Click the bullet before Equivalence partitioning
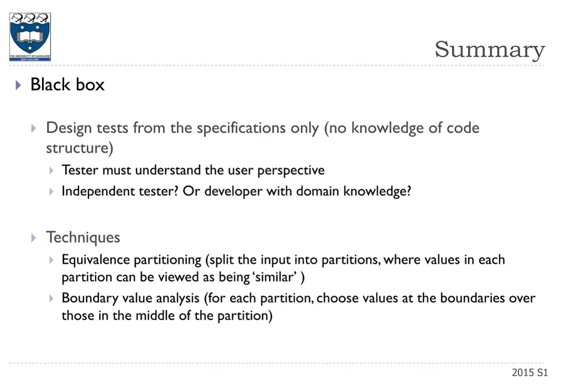 tap(51, 260)
